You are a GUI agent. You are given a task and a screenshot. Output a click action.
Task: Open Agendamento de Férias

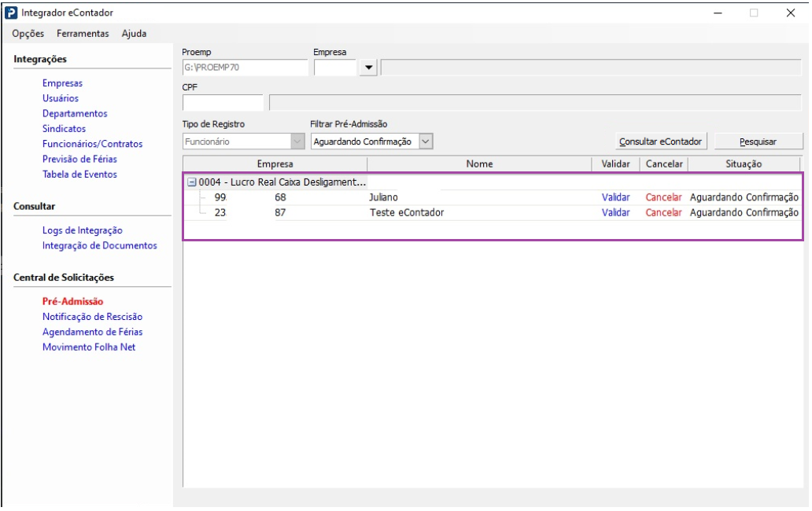pos(93,332)
